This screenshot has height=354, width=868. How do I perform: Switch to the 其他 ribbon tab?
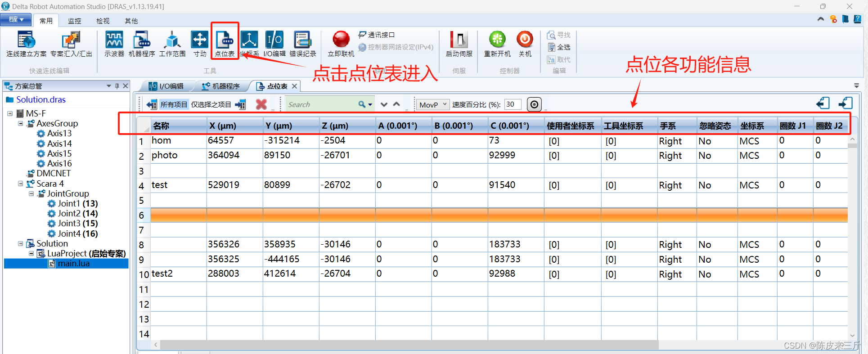pyautogui.click(x=131, y=21)
